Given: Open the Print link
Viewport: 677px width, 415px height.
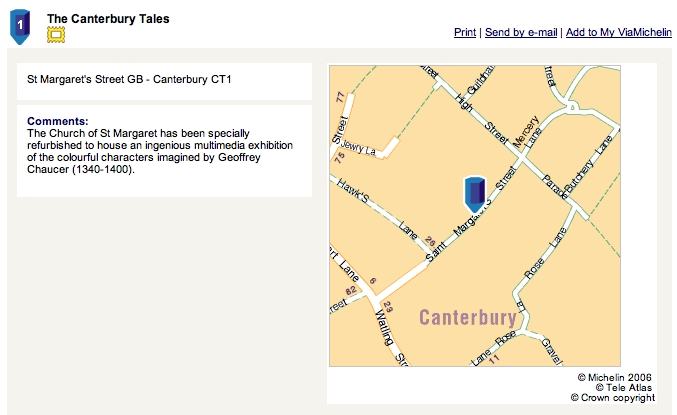Looking at the screenshot, I should click(465, 32).
